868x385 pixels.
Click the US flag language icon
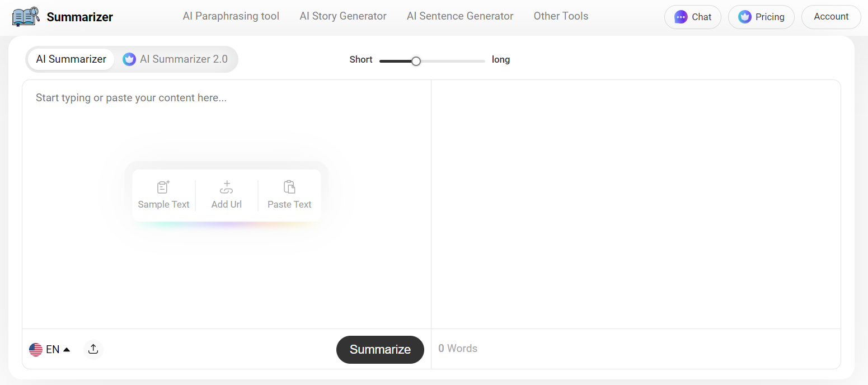(x=36, y=350)
